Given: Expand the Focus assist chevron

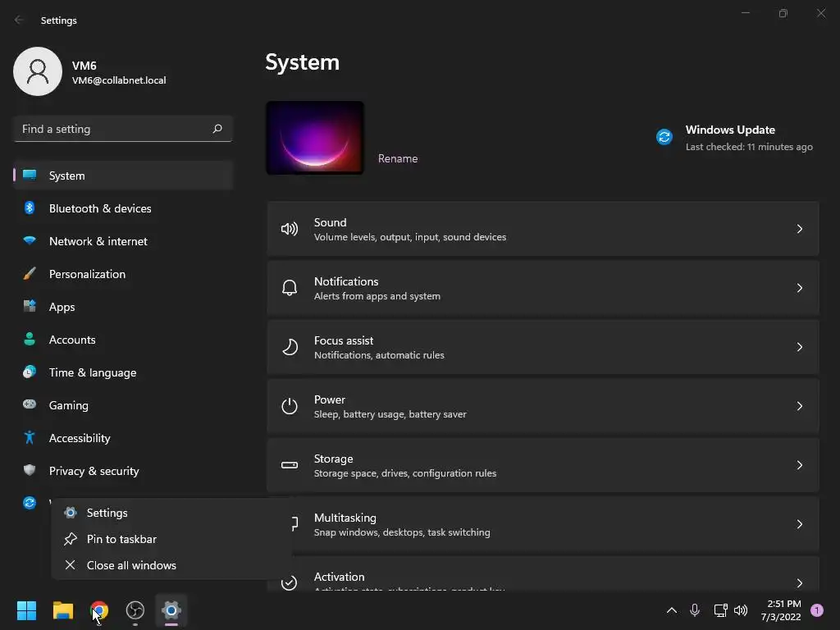Looking at the screenshot, I should (x=799, y=347).
